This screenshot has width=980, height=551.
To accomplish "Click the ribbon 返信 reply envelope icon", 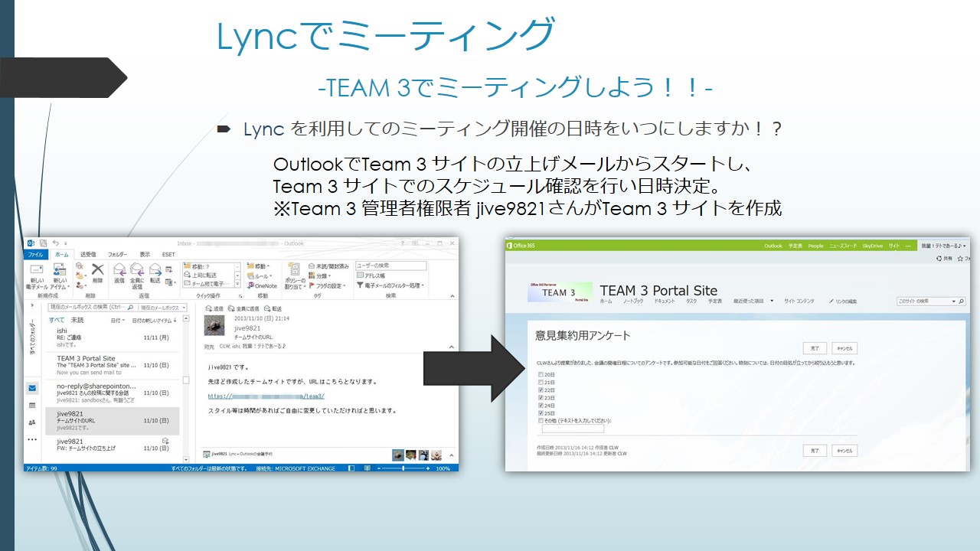I will click(x=119, y=272).
